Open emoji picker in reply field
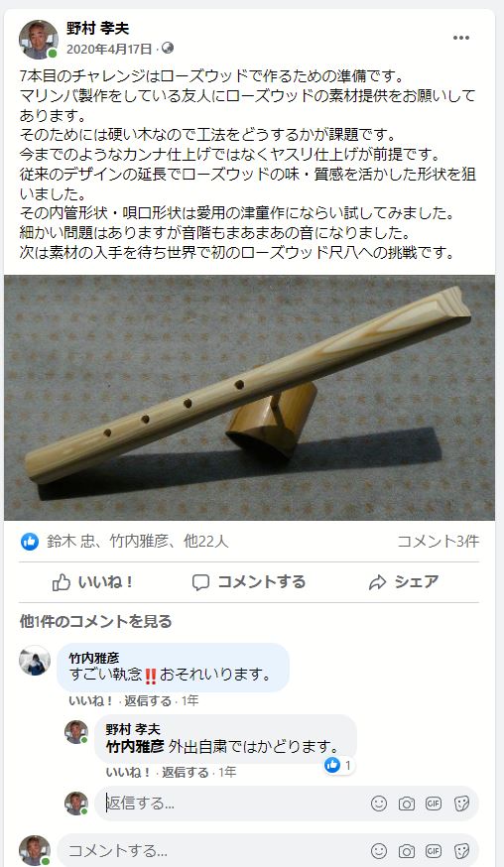 point(379,804)
